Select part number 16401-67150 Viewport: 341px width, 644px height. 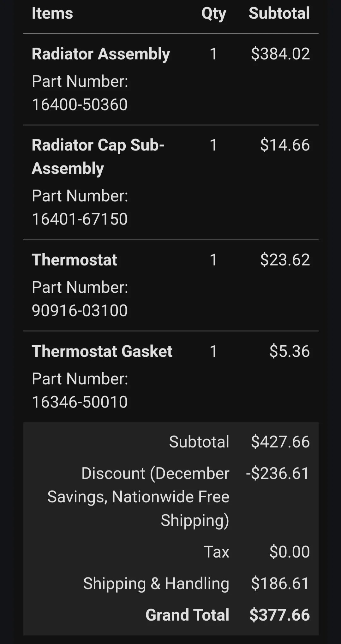pos(80,219)
